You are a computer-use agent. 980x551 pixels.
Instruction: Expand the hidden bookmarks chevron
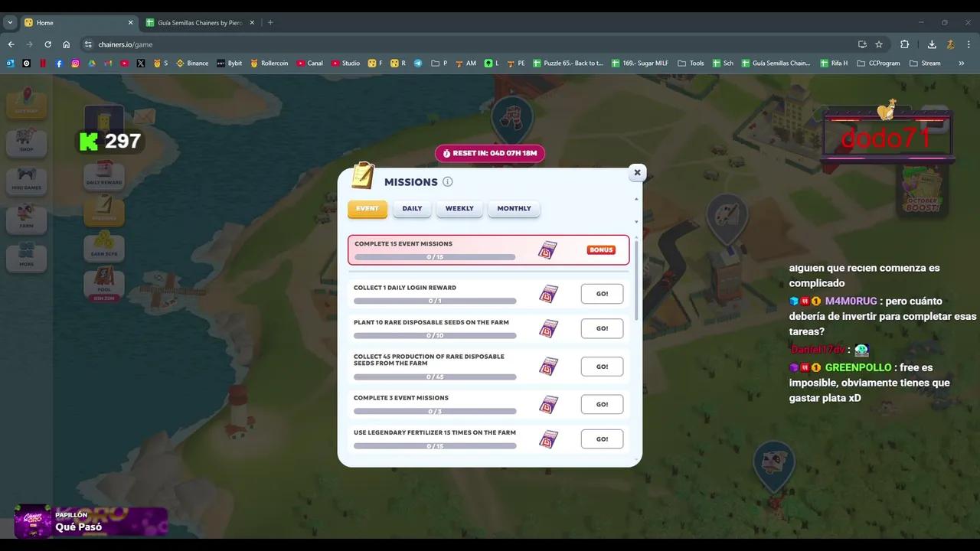[x=961, y=64]
